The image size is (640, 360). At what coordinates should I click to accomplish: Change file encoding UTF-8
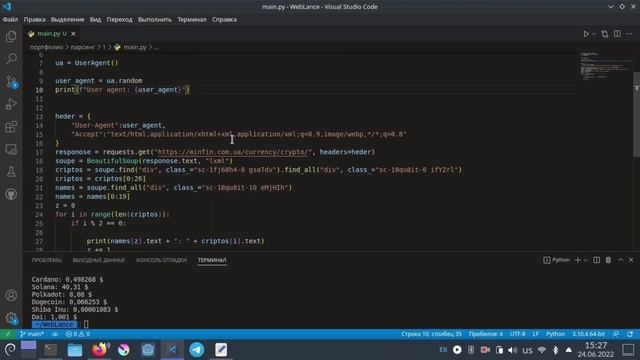pyautogui.click(x=518, y=334)
